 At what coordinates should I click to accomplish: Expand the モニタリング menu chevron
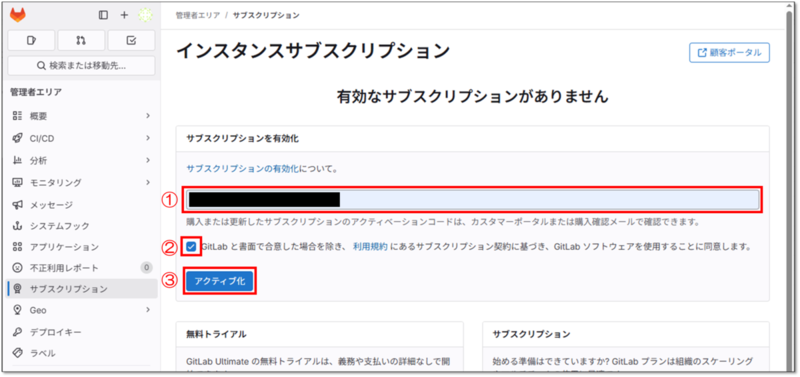click(x=147, y=182)
